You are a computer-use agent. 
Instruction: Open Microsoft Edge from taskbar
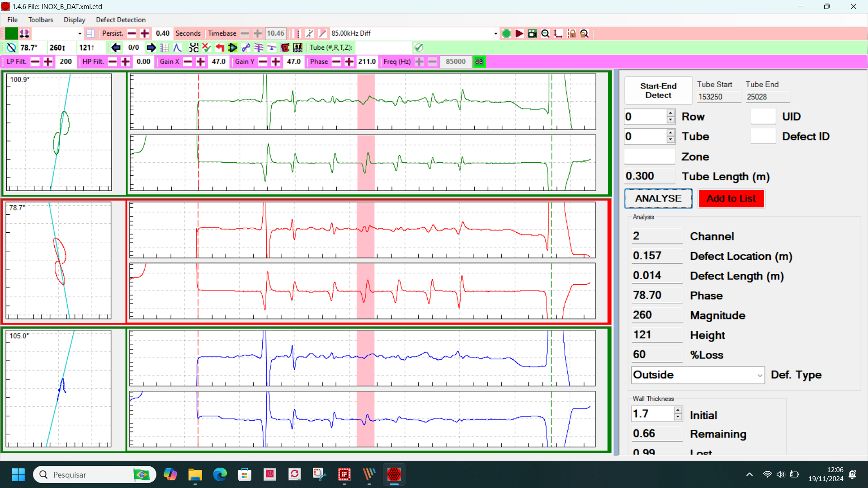(x=220, y=474)
